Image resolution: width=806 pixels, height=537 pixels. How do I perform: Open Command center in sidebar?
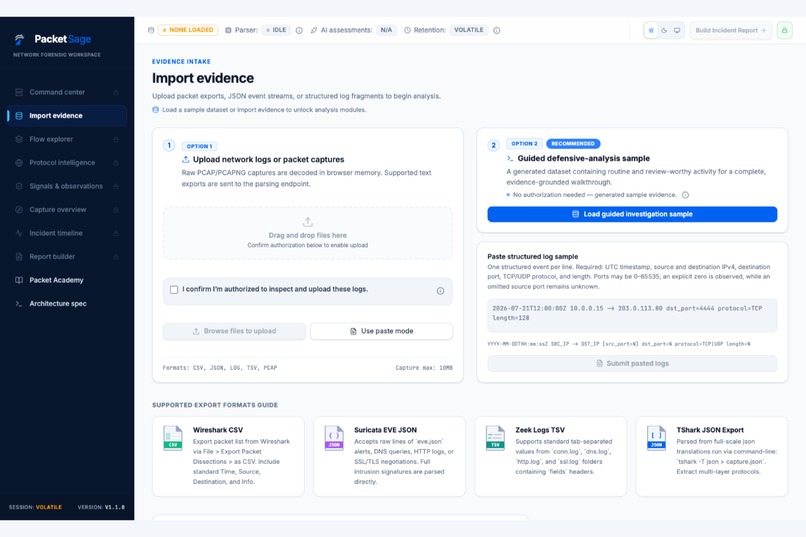tap(67, 92)
